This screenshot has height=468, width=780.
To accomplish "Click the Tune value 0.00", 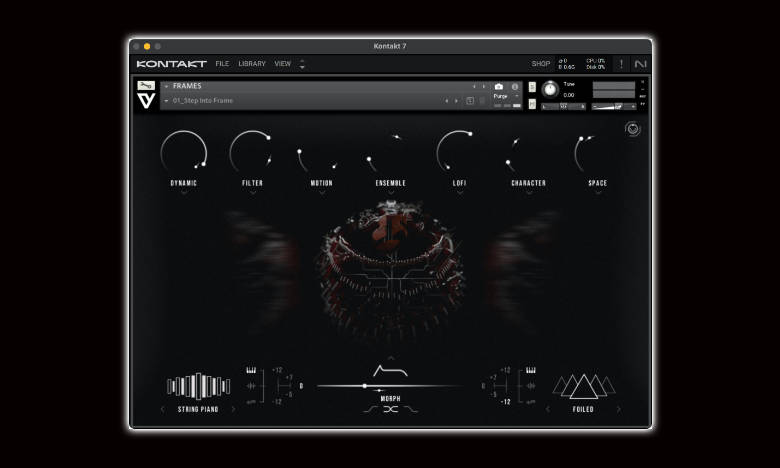I will (569, 95).
